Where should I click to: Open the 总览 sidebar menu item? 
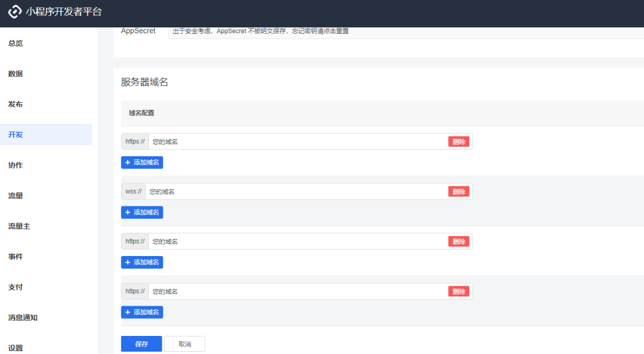coord(16,43)
